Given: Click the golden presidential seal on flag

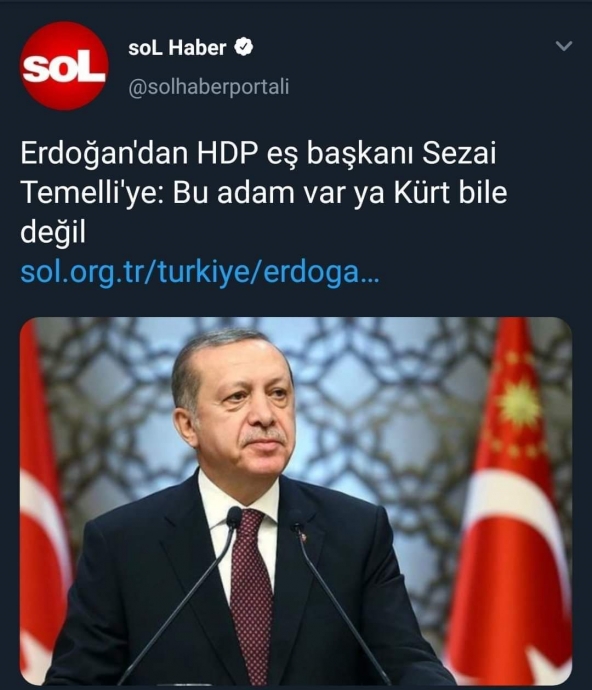Looking at the screenshot, I should pyautogui.click(x=520, y=404).
